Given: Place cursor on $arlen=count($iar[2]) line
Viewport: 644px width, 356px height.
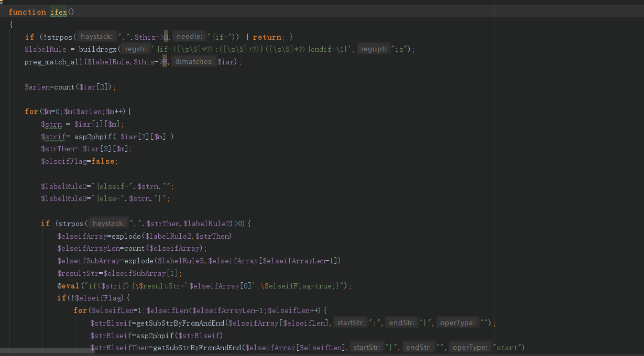Looking at the screenshot, I should [x=70, y=87].
